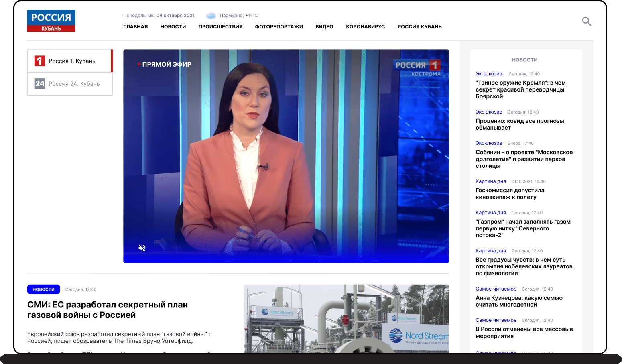This screenshot has width=622, height=364.
Task: Open the Главная menu item
Action: [x=135, y=27]
